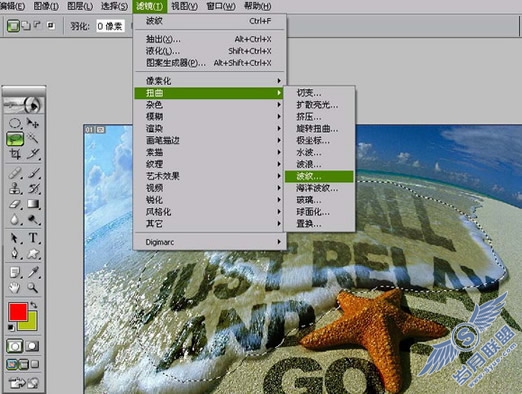Screen dimensions: 522x394
Task: Choose 抽出(X)... filter command
Action: [x=209, y=39]
